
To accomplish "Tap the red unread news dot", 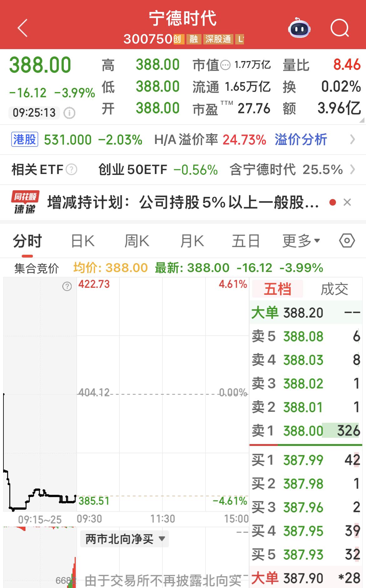I will pos(333,202).
